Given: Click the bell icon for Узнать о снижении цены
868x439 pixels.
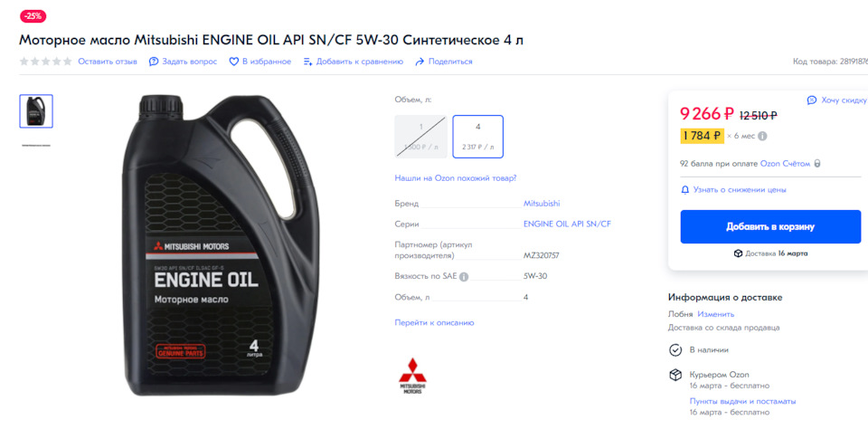Looking at the screenshot, I should click(685, 190).
